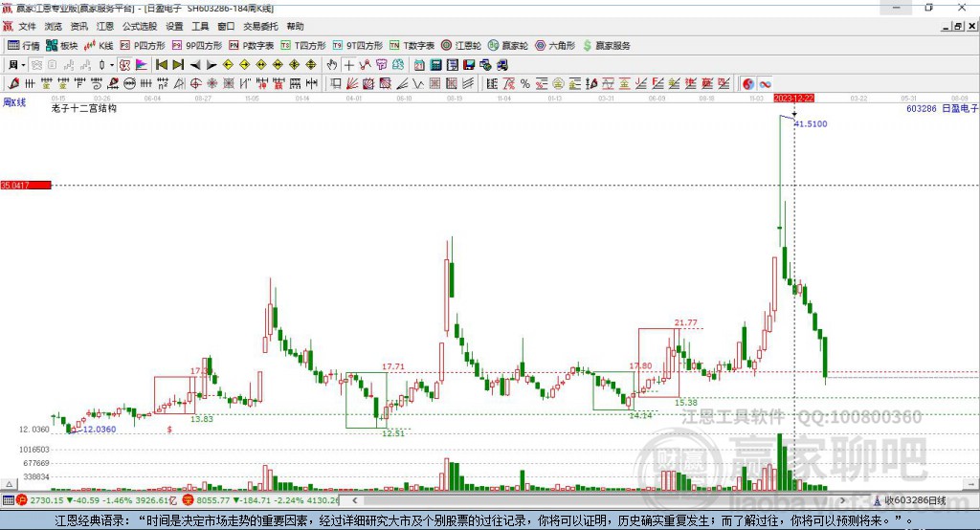Select the hand pan tool

click(x=331, y=65)
